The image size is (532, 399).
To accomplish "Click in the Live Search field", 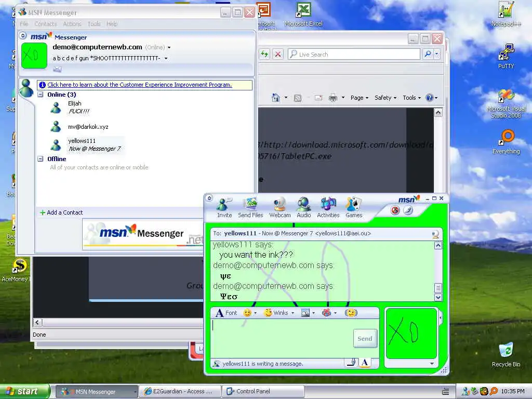I will 354,54.
